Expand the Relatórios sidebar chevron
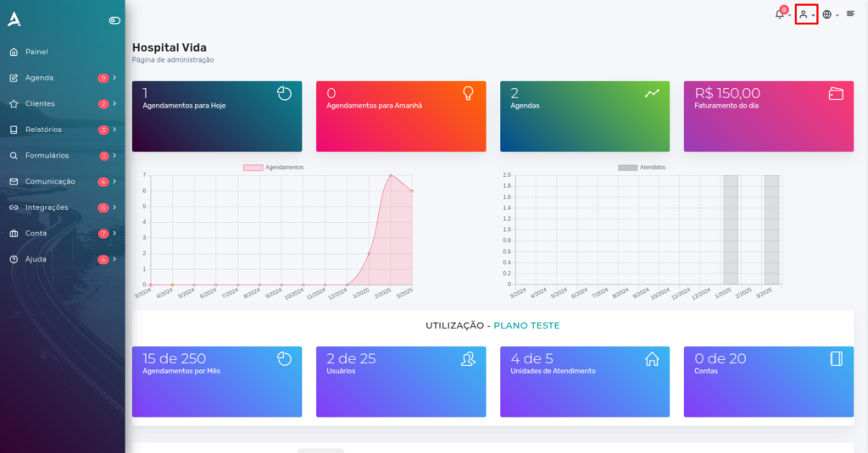 [x=114, y=130]
